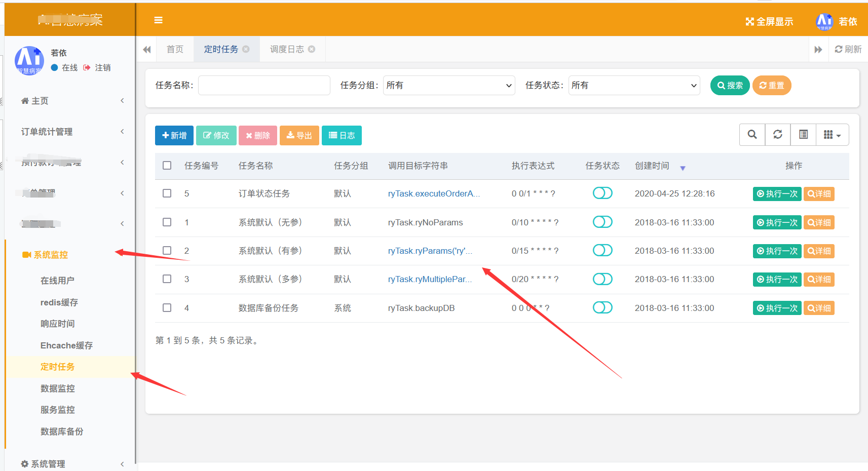Click the hamburger icon to collapse the sidebar
The height and width of the screenshot is (471, 868).
158,20
